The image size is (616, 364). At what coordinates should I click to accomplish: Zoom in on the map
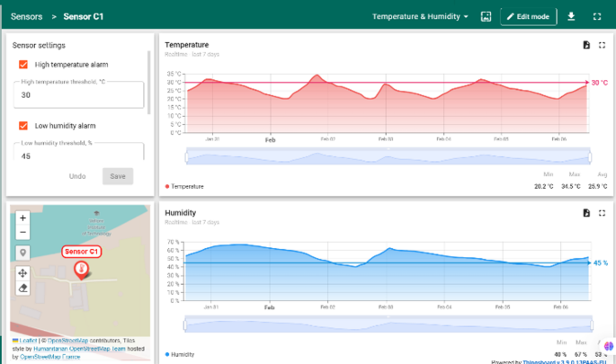click(22, 218)
